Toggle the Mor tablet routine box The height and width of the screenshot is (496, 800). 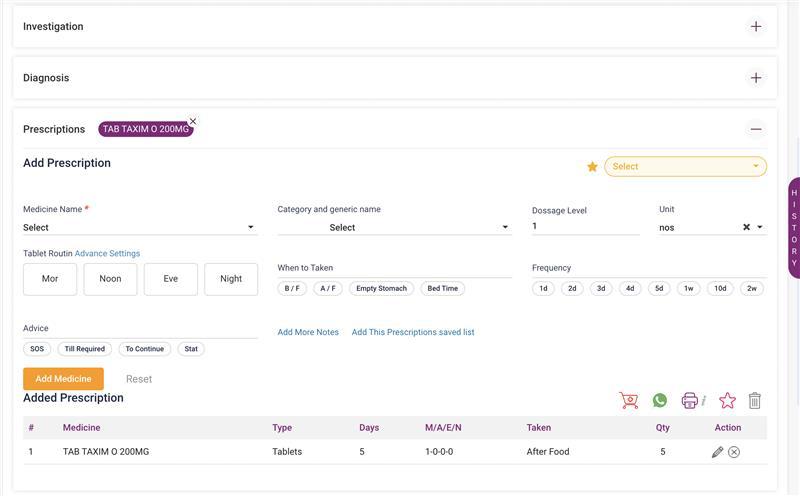pyautogui.click(x=50, y=279)
